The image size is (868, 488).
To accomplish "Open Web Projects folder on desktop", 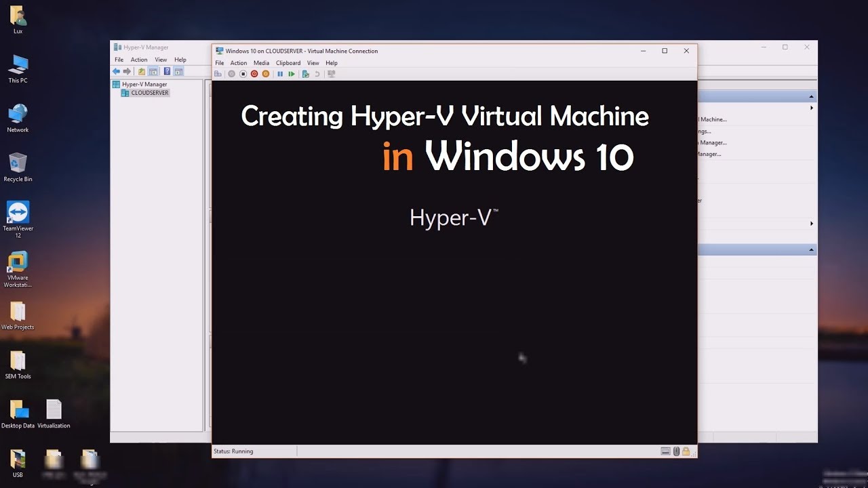I will tap(18, 316).
